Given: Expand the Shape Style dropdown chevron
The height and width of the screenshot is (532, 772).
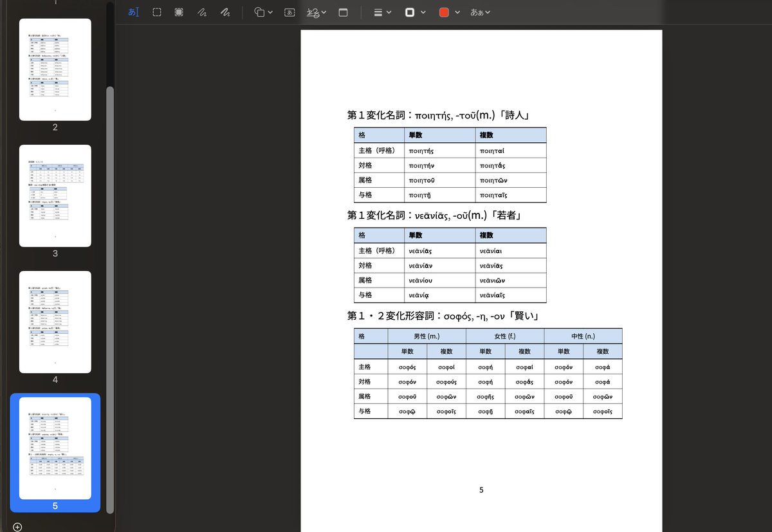Looking at the screenshot, I should (389, 12).
